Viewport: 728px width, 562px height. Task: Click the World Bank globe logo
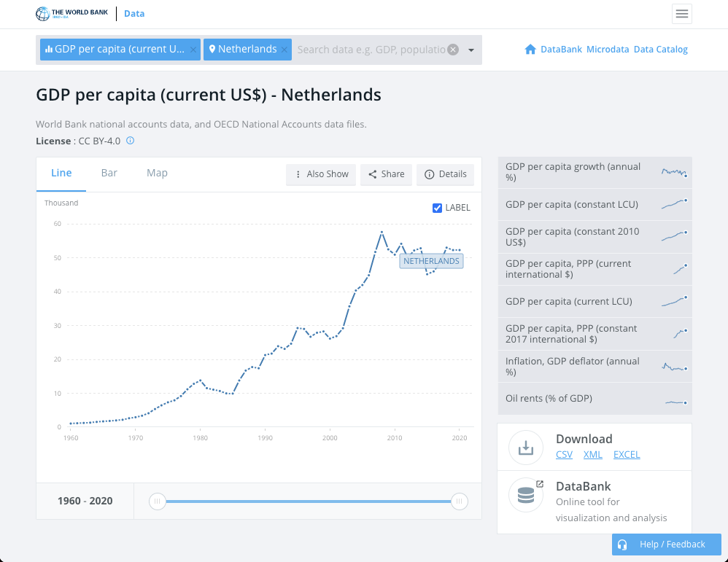click(x=43, y=14)
